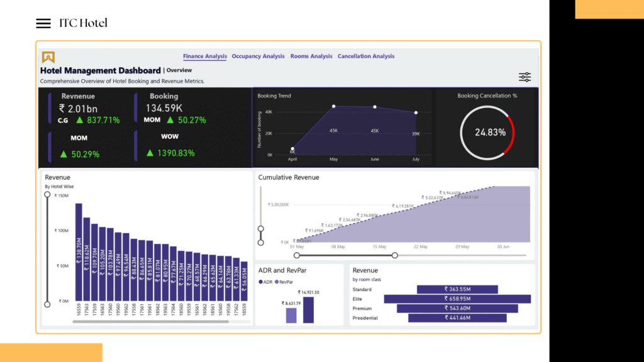This screenshot has width=644, height=362.
Task: Click the green arrow next to 837.71%
Action: (x=80, y=120)
